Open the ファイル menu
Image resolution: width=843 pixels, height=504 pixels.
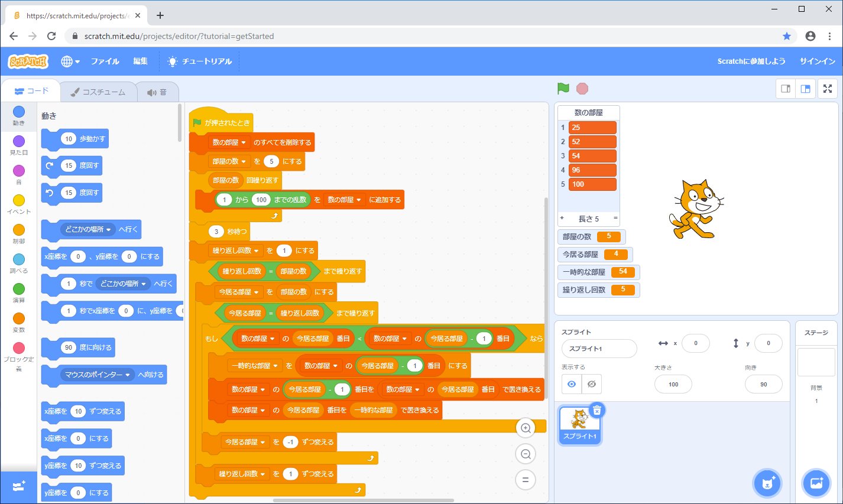click(x=105, y=61)
